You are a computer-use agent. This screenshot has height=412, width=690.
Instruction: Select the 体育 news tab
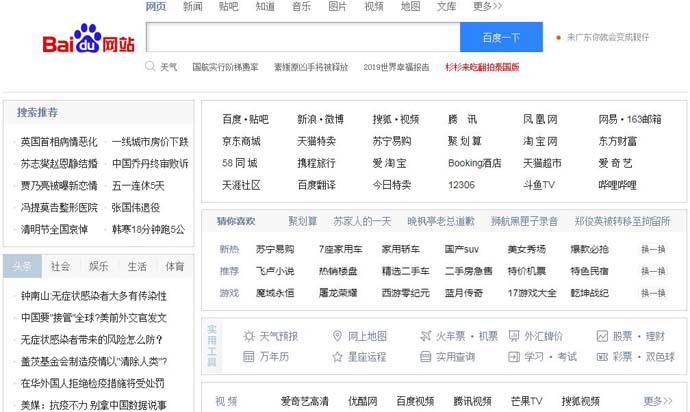[175, 266]
